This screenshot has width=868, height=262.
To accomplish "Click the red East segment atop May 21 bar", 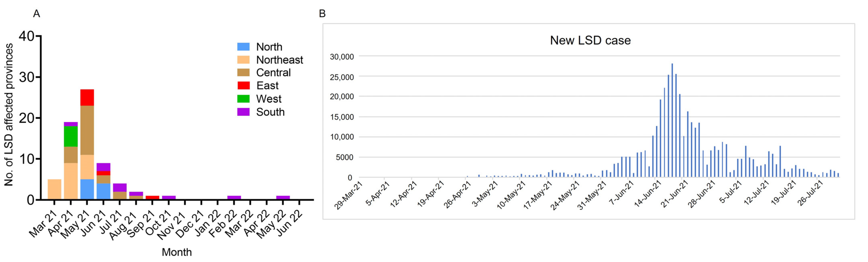I will 87,98.
